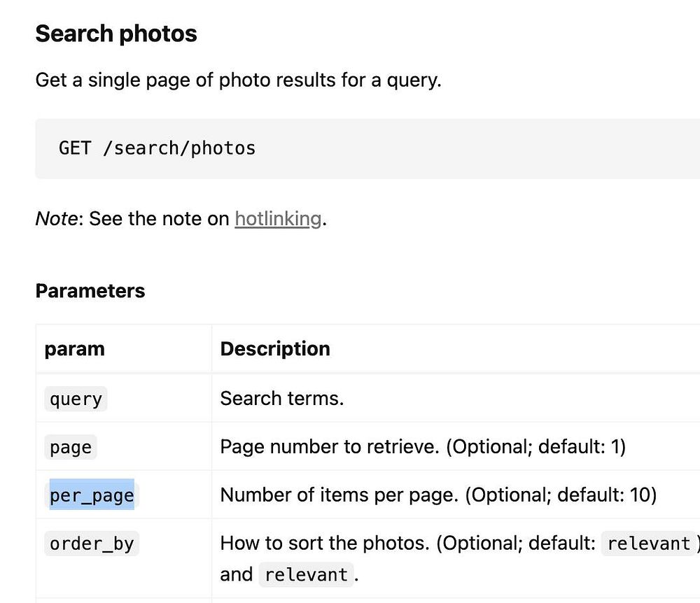
Task: Click the highlighted per_page parameter
Action: [92, 496]
